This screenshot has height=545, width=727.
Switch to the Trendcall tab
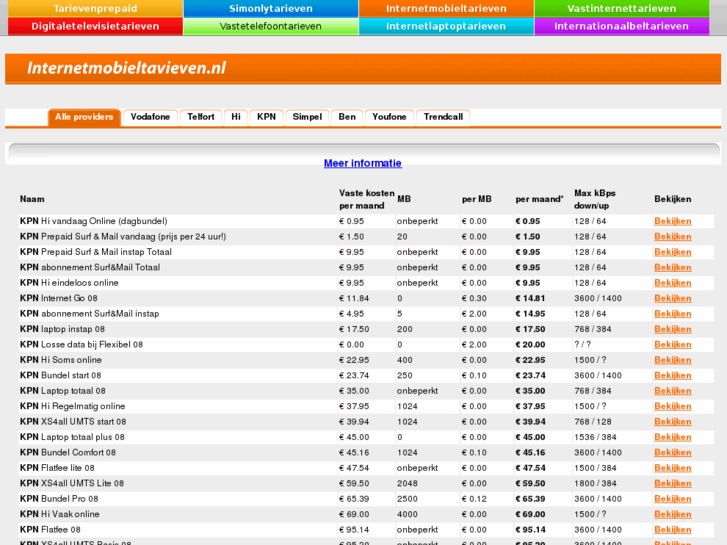pos(443,117)
